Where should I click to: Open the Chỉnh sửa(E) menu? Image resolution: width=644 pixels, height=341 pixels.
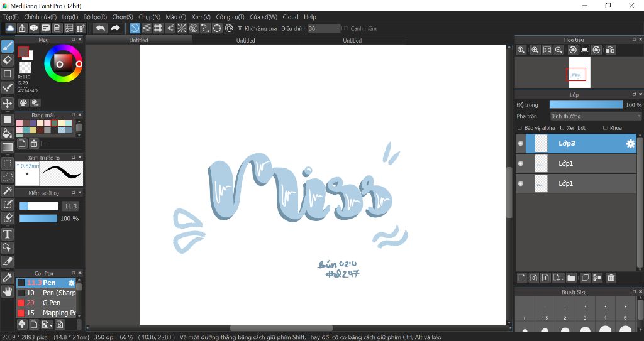(x=40, y=17)
